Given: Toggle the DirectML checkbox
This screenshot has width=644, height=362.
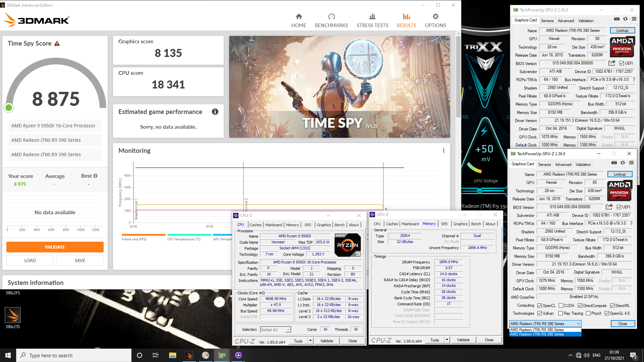Looking at the screenshot, I should pos(612,306).
